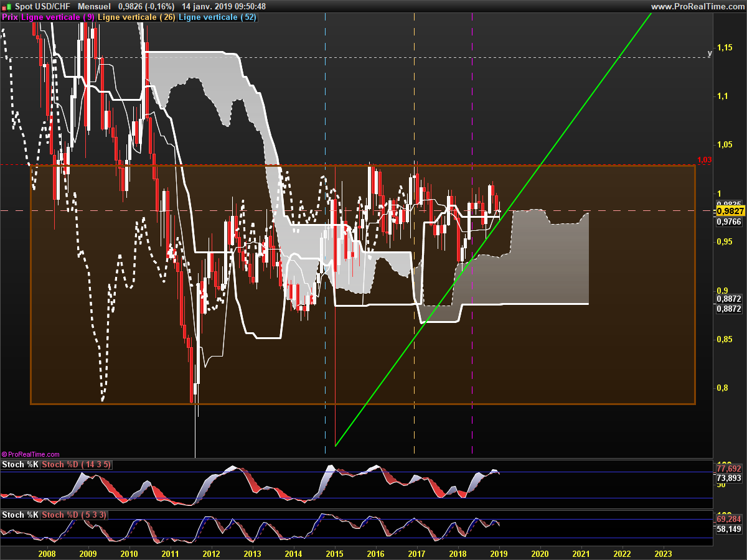Click the 0,8 price axis label
747x560 pixels.
[x=721, y=388]
